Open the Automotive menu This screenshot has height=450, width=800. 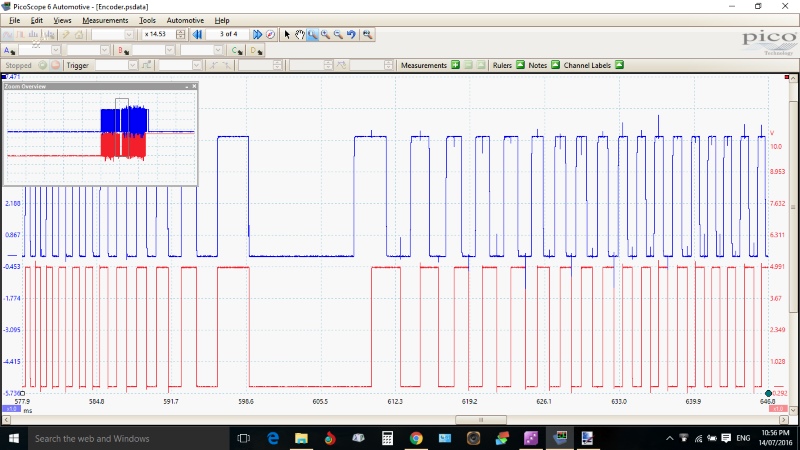[185, 20]
